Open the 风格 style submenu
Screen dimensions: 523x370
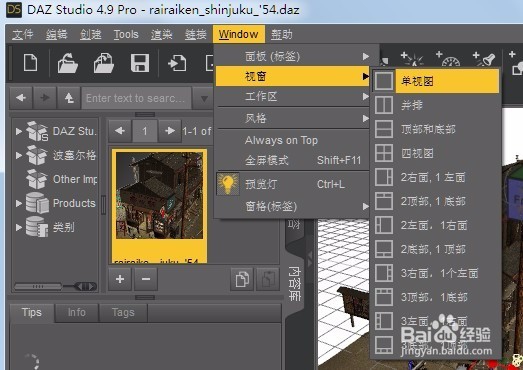292,118
